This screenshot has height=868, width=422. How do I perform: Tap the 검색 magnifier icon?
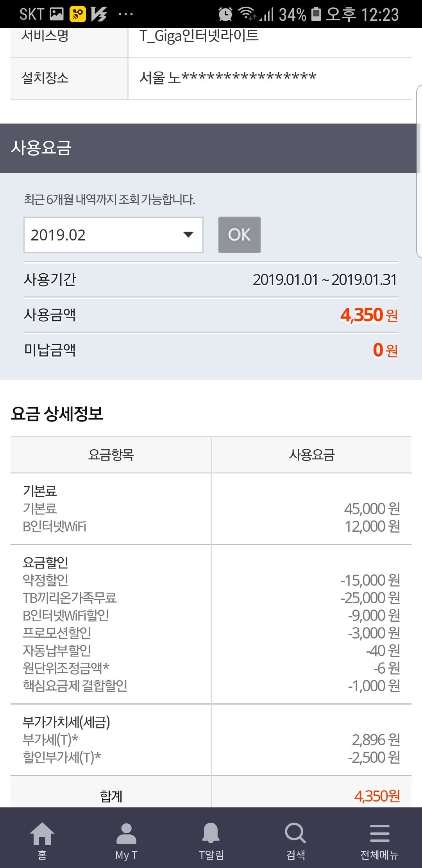pos(295,838)
